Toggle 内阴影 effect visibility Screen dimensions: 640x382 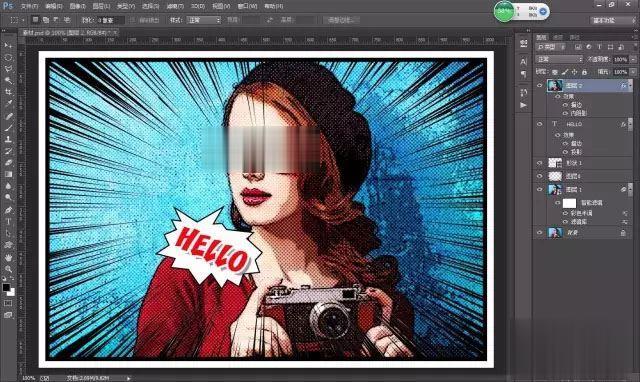(565, 113)
